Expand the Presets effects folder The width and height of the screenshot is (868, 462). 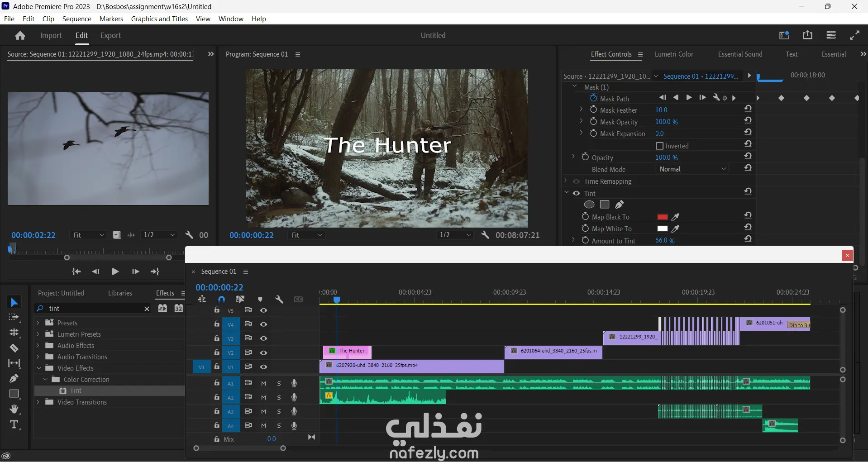[38, 323]
